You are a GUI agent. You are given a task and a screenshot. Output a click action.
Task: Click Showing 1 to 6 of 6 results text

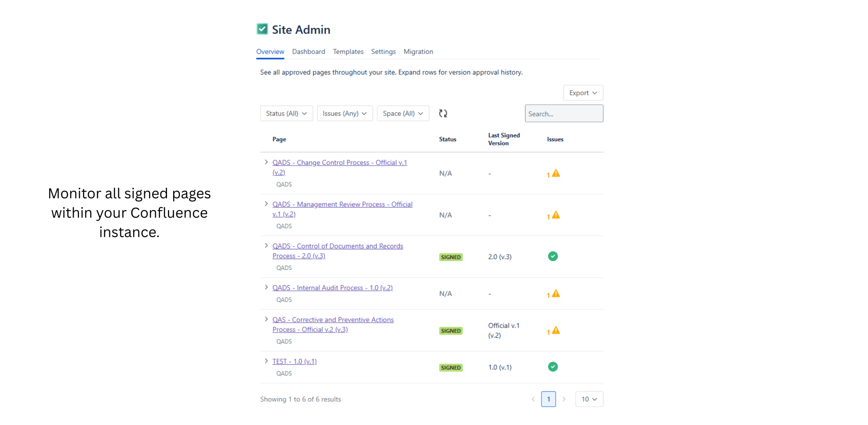[300, 399]
